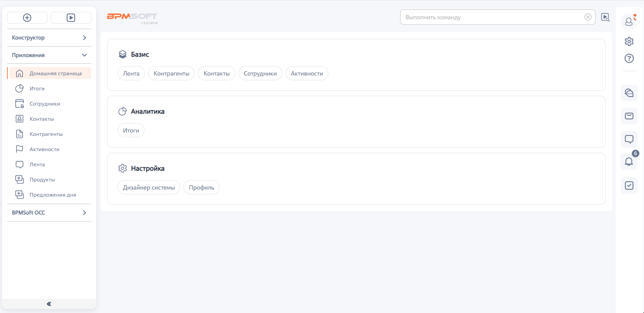
Task: Click the Выполнить команду input field
Action: pos(492,17)
